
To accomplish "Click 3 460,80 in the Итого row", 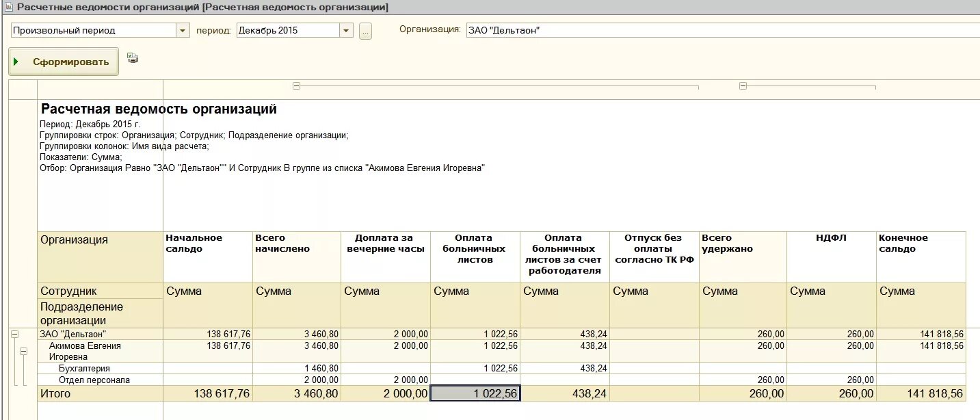I will click(297, 393).
